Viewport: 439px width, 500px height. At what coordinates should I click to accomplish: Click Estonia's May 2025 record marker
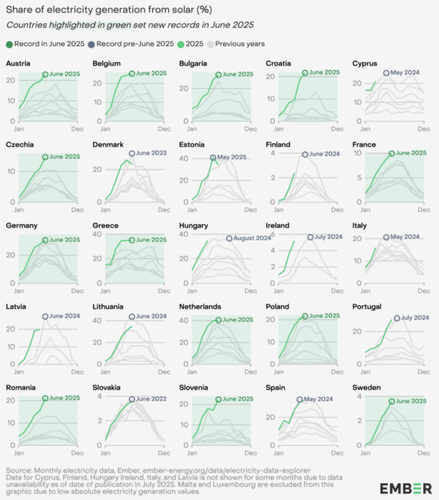point(213,158)
